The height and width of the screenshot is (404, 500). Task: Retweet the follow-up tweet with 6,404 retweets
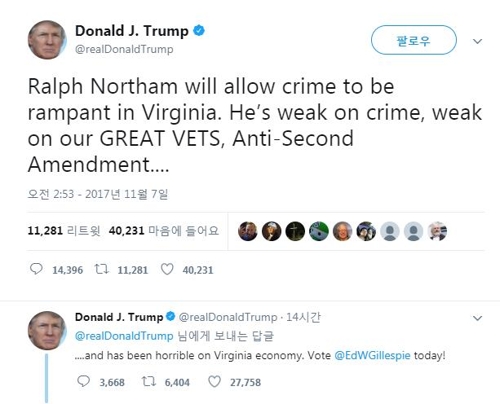pos(149,381)
